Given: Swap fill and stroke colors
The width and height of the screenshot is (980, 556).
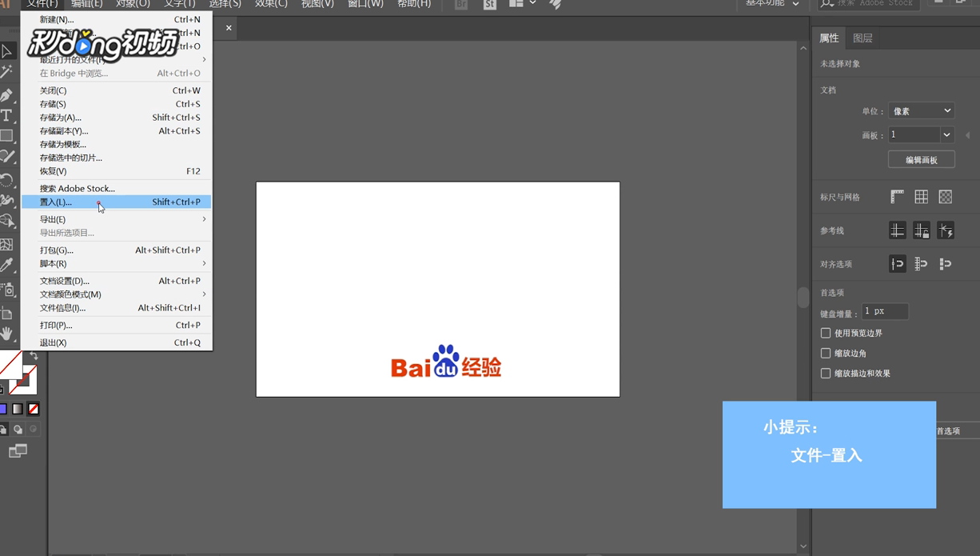Looking at the screenshot, I should coord(34,356).
